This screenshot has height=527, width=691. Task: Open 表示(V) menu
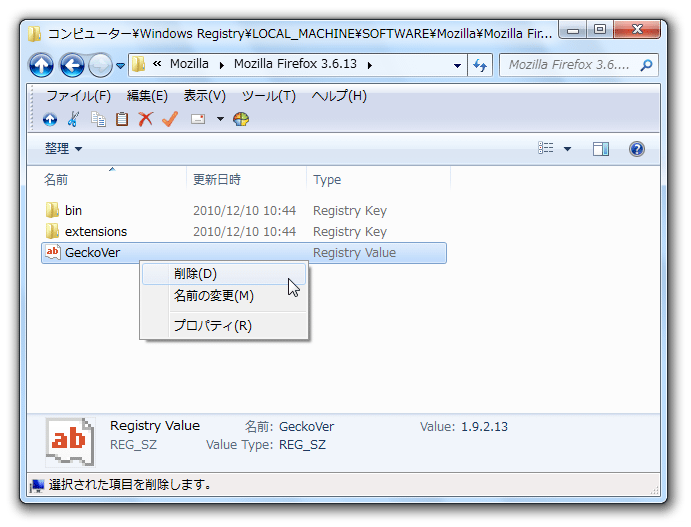click(x=204, y=96)
